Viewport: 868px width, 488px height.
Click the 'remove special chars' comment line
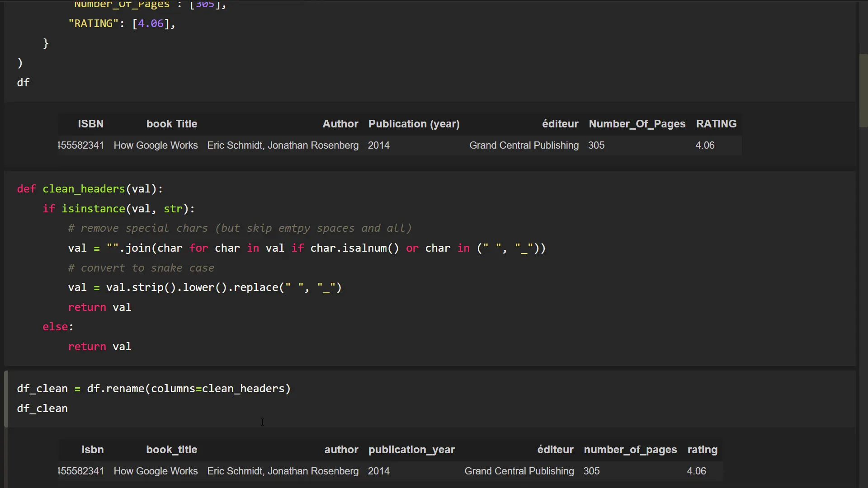coord(240,229)
